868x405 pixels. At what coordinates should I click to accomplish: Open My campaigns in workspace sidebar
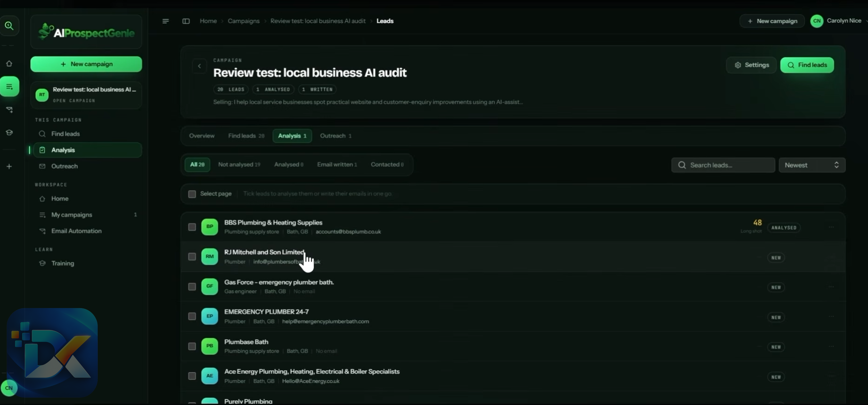point(88,215)
